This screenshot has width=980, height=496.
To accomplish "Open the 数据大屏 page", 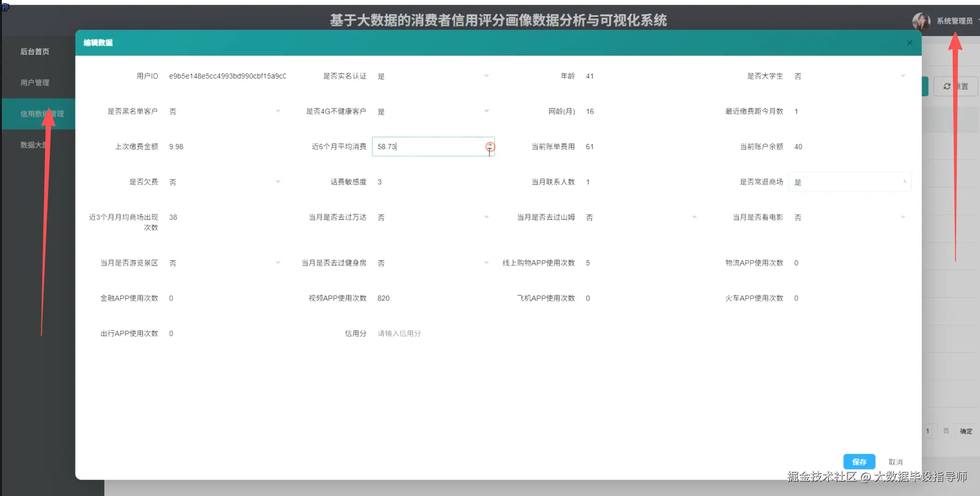I will (34, 145).
